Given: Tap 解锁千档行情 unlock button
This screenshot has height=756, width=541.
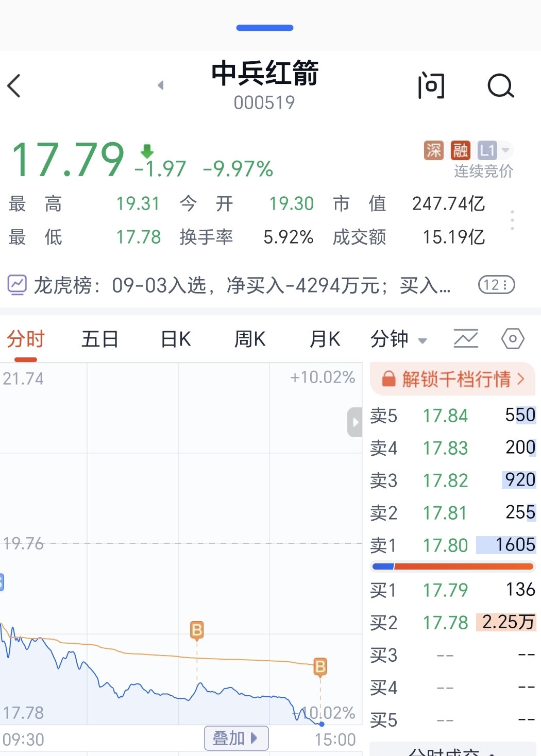Looking at the screenshot, I should pos(453,379).
